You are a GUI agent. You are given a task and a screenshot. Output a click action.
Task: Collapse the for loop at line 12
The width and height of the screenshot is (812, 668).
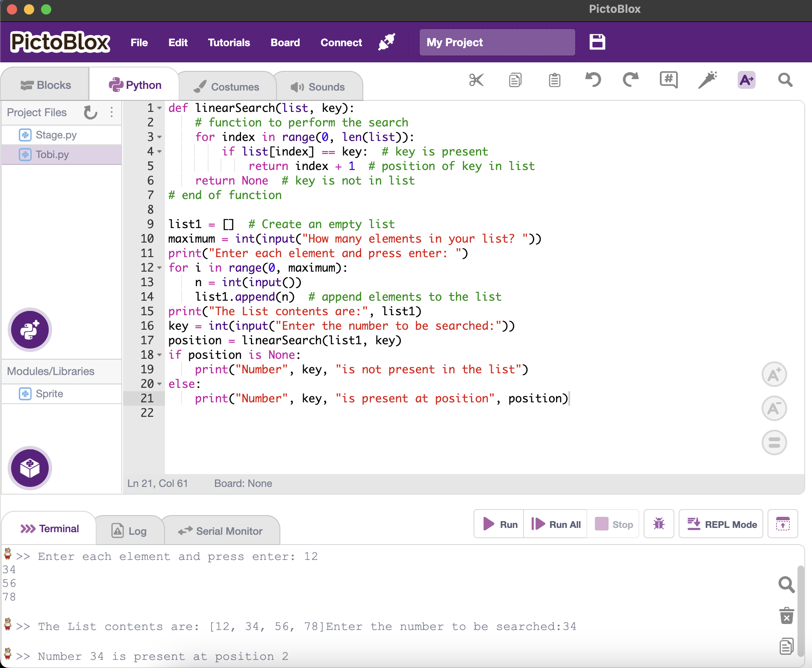click(x=159, y=268)
